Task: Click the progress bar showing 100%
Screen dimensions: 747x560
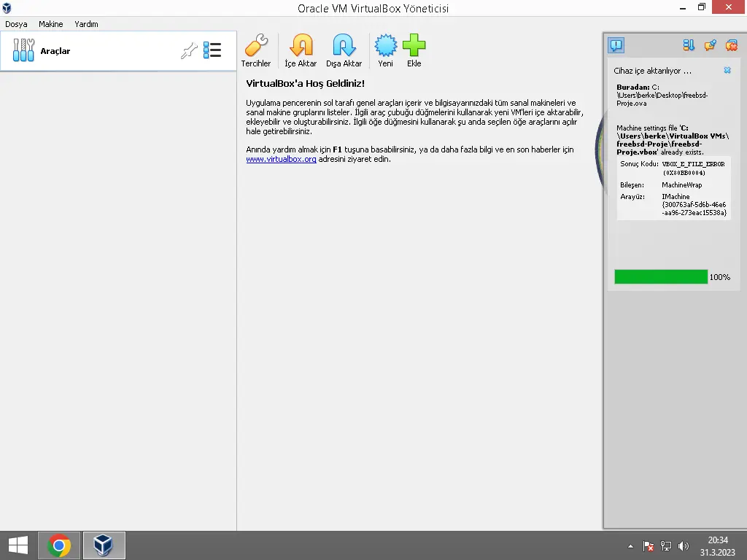Action: 660,276
